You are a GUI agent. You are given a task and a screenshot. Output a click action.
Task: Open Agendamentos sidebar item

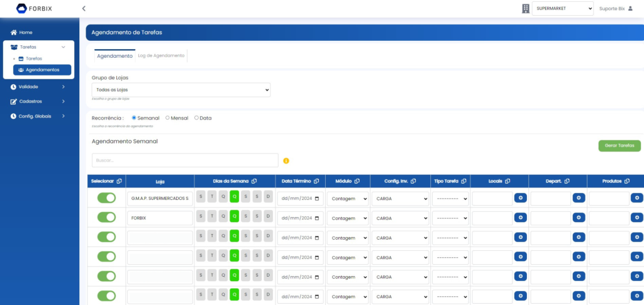[42, 70]
